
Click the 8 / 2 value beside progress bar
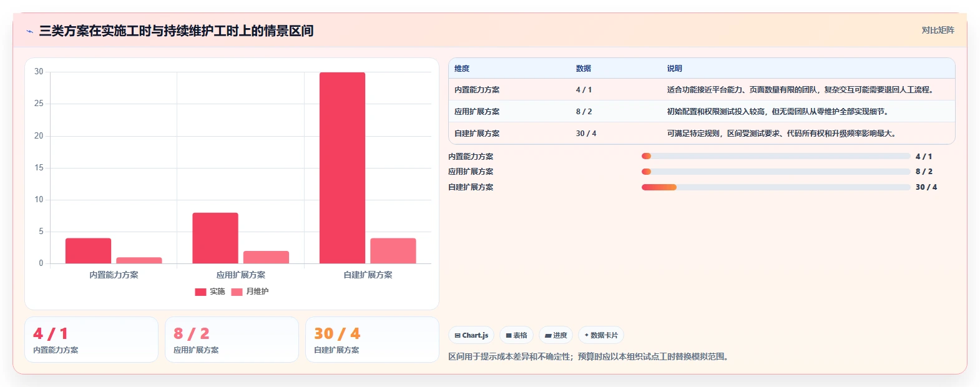[924, 172]
